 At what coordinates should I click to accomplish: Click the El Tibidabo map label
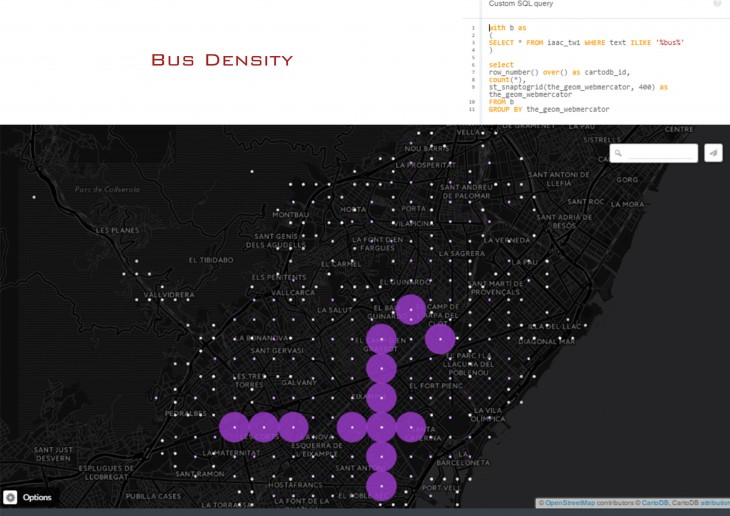pos(211,260)
